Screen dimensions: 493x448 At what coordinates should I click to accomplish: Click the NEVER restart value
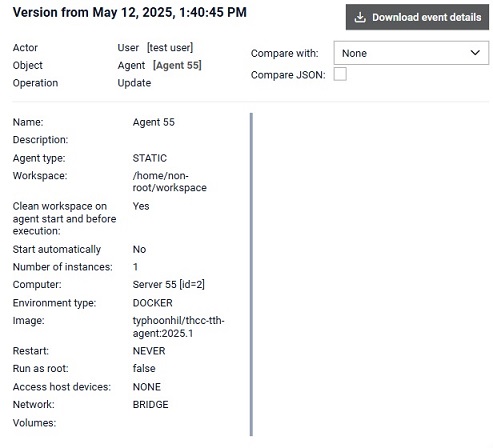[x=149, y=351]
